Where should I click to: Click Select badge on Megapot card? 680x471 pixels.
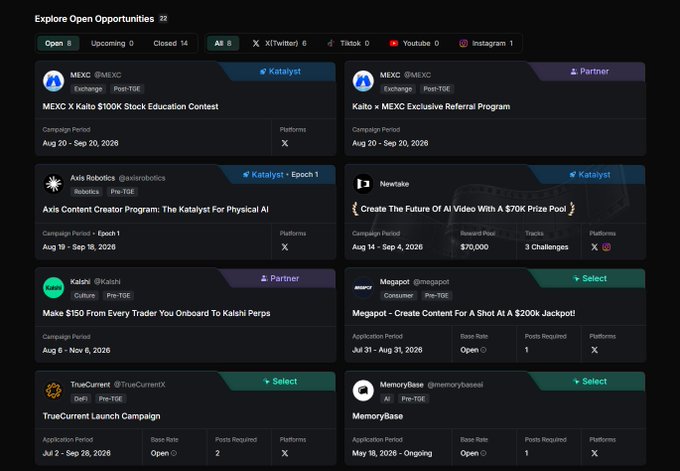589,278
